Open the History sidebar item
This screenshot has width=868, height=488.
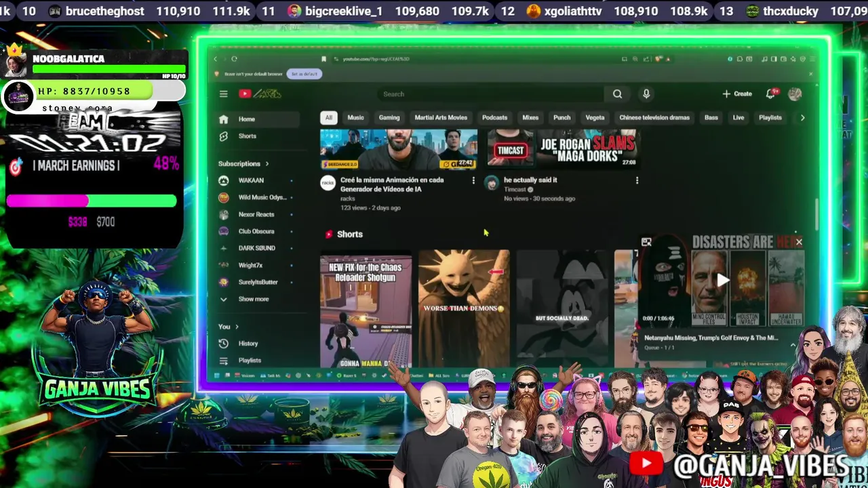click(x=257, y=344)
